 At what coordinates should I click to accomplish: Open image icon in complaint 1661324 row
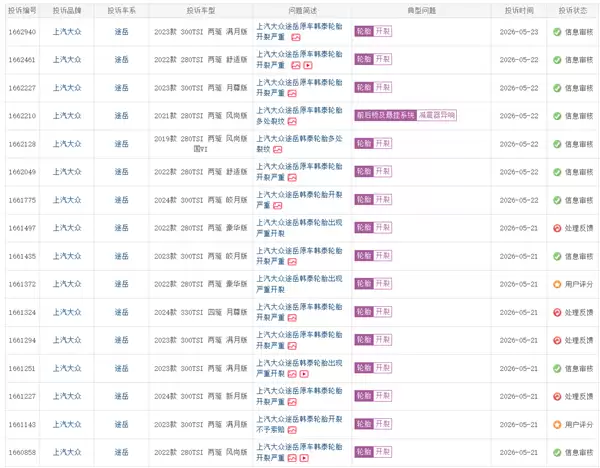point(292,318)
